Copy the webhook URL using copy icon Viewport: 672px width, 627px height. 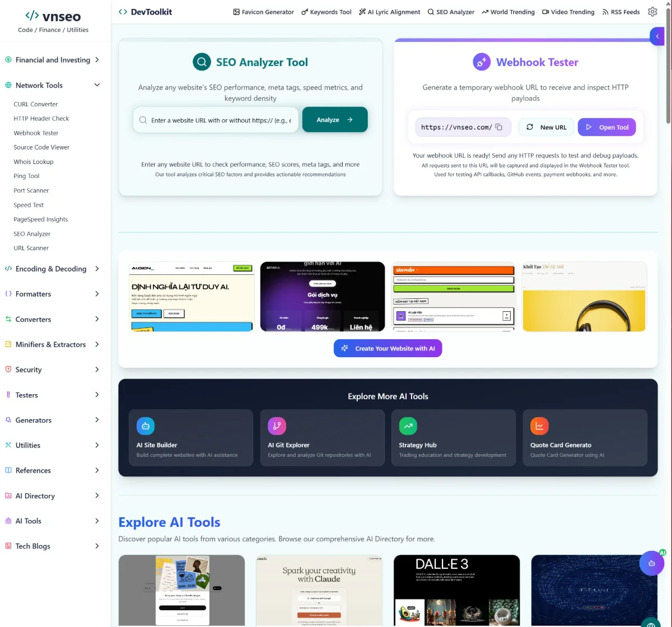click(499, 127)
